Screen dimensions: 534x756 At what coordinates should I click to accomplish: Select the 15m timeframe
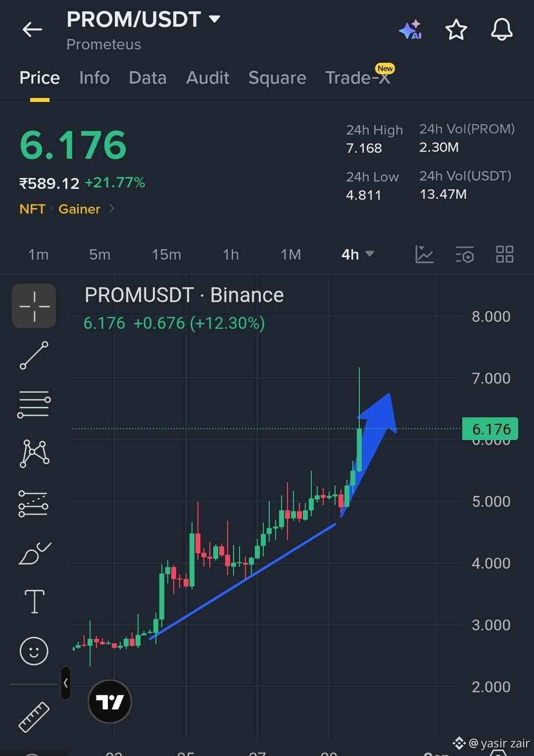coord(166,254)
